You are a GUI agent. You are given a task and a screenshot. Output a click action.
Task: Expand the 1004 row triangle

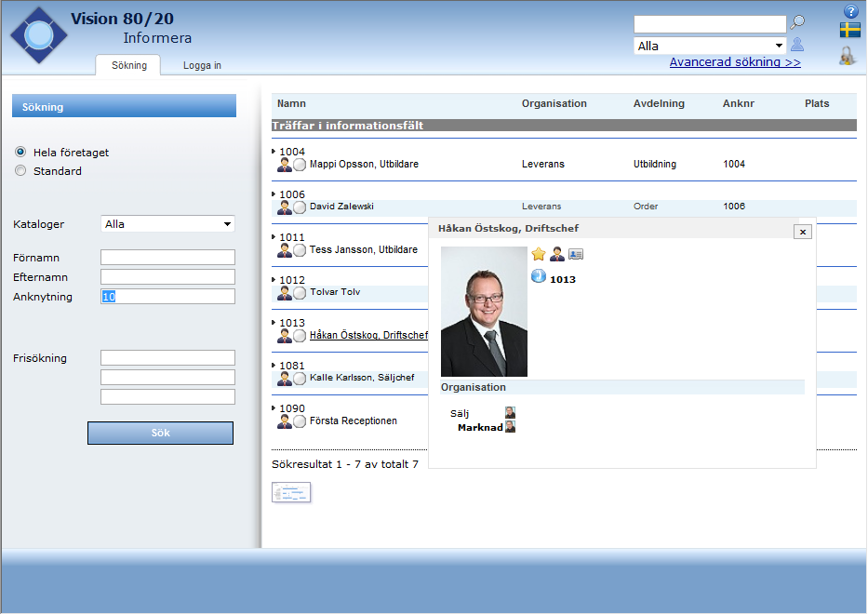tap(274, 151)
